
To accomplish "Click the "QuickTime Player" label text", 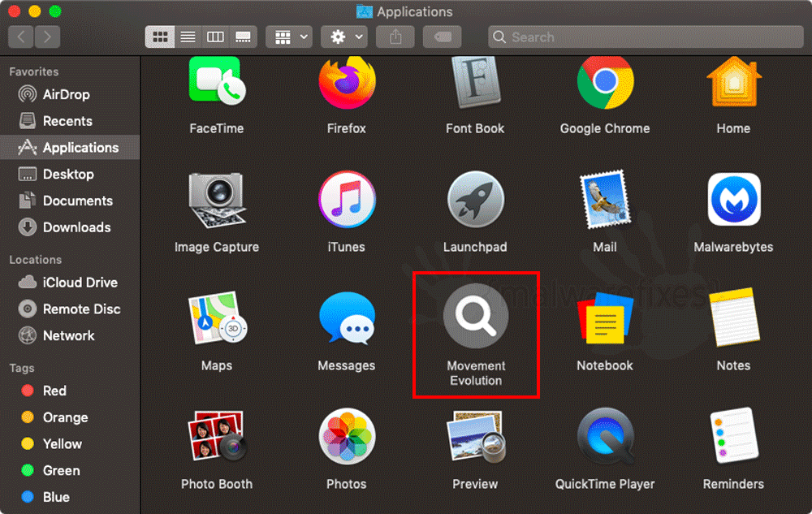I will point(605,484).
